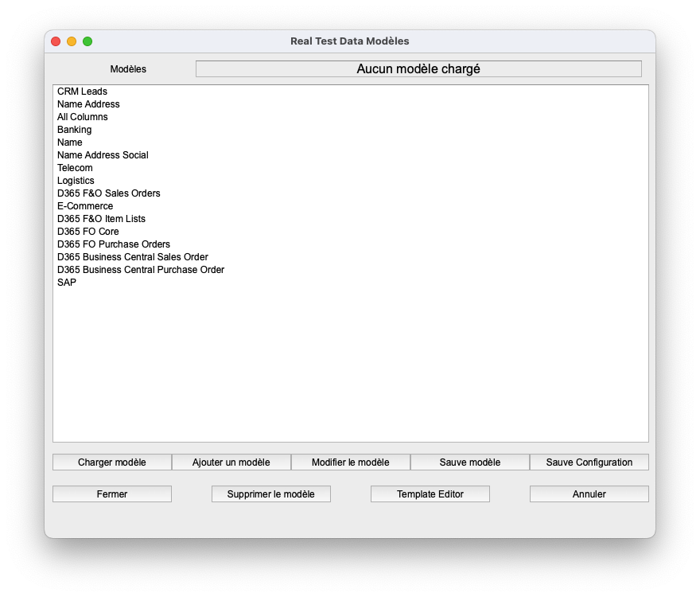Click the Aucun modèle chargé field
Image resolution: width=700 pixels, height=597 pixels.
418,68
